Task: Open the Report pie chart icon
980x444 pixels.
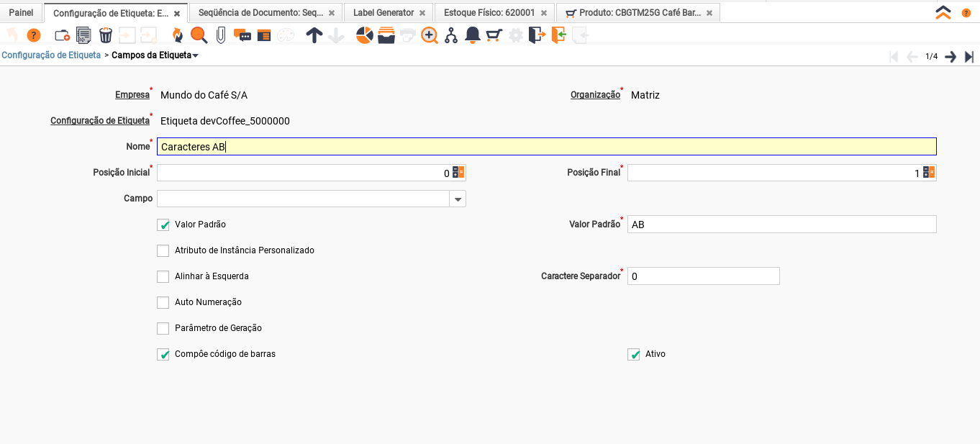Action: [365, 35]
